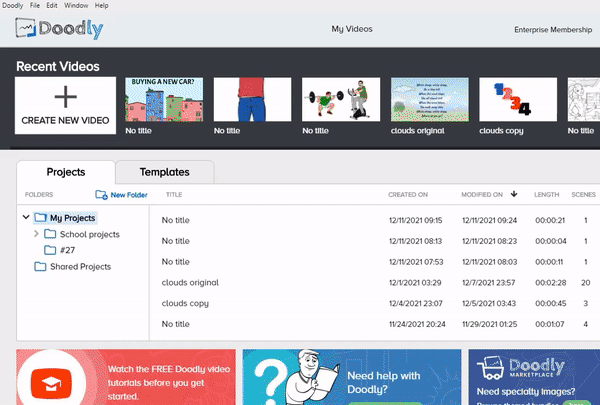The height and width of the screenshot is (405, 600).
Task: Click the School projects folder icon
Action: point(50,234)
